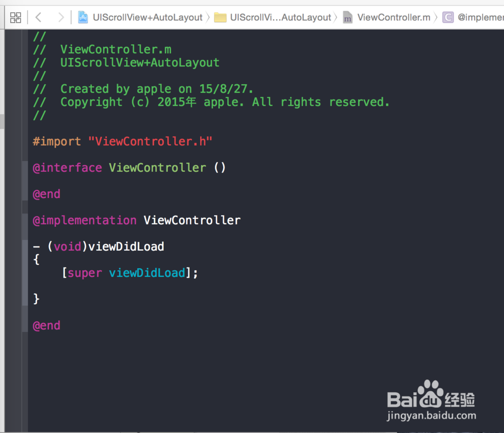Click the #import directive text
This screenshot has height=433, width=504.
(x=57, y=141)
